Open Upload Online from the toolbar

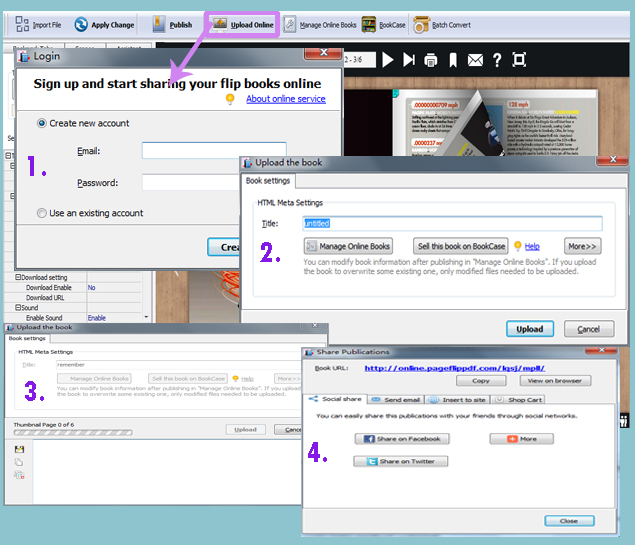(240, 23)
